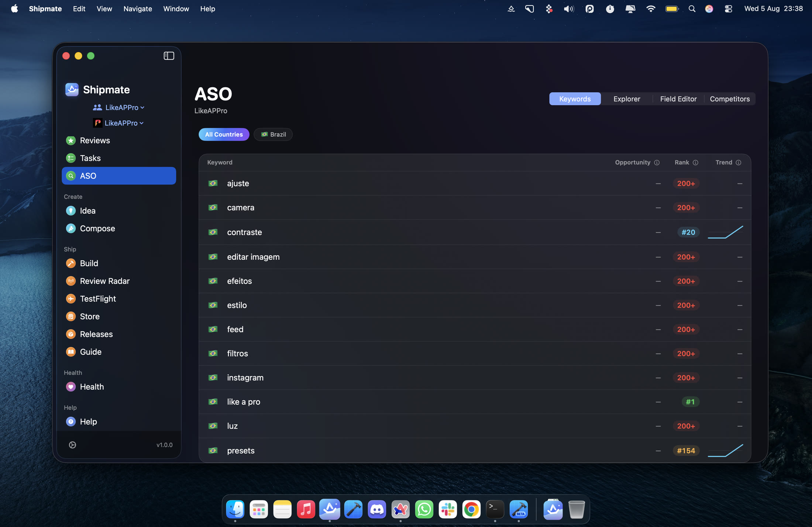Sort by the Keyword column header
812x527 pixels.
[220, 163]
